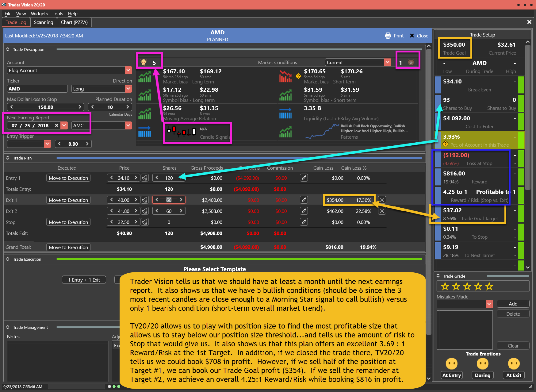Click the Stop row pencil edit icon
The image size is (536, 392).
pos(304,222)
